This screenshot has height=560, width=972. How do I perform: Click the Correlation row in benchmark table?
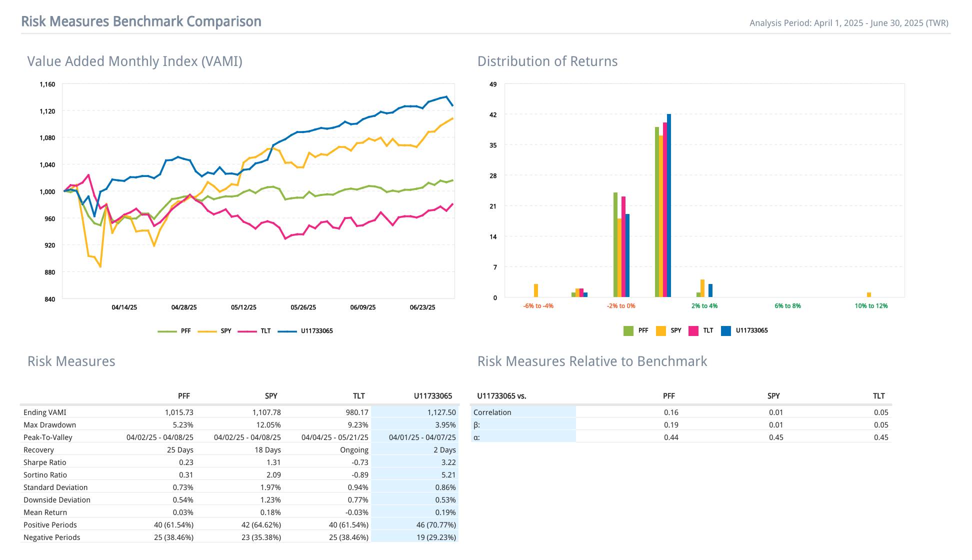click(x=492, y=412)
